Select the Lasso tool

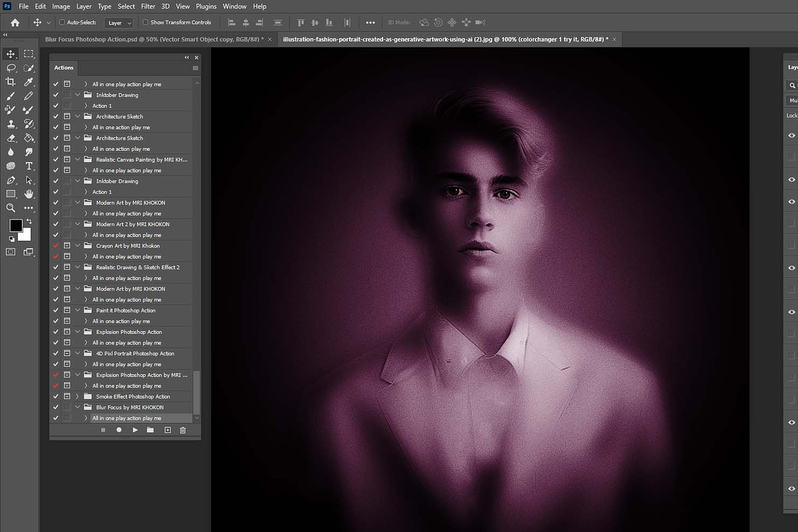click(x=11, y=68)
